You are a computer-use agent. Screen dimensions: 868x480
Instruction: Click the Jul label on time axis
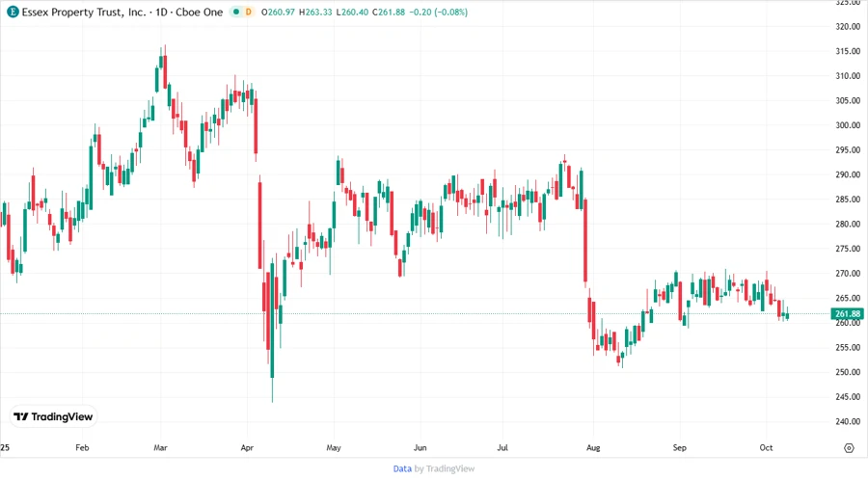[502, 447]
